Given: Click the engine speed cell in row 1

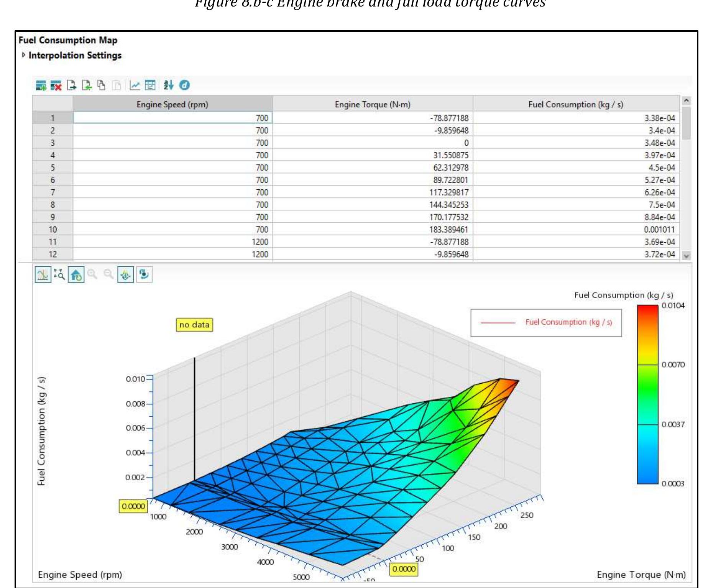Looking at the screenshot, I should 172,118.
